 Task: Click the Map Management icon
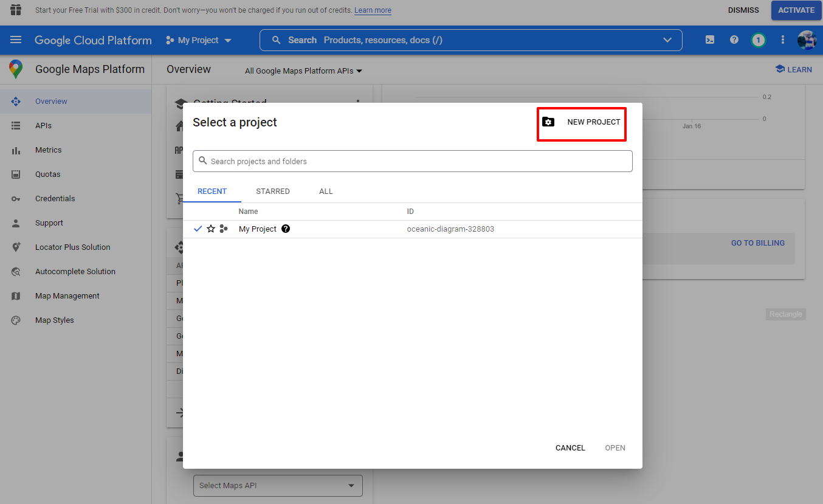tap(16, 296)
